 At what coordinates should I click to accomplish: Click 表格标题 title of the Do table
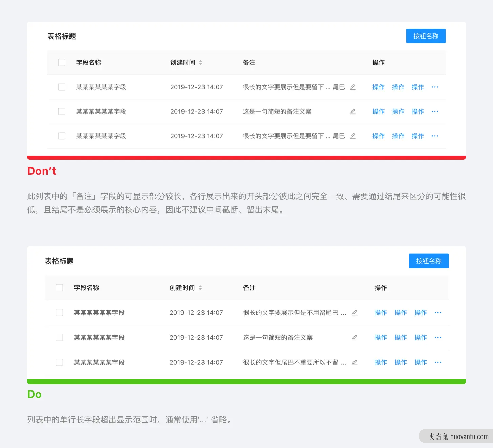coord(59,261)
